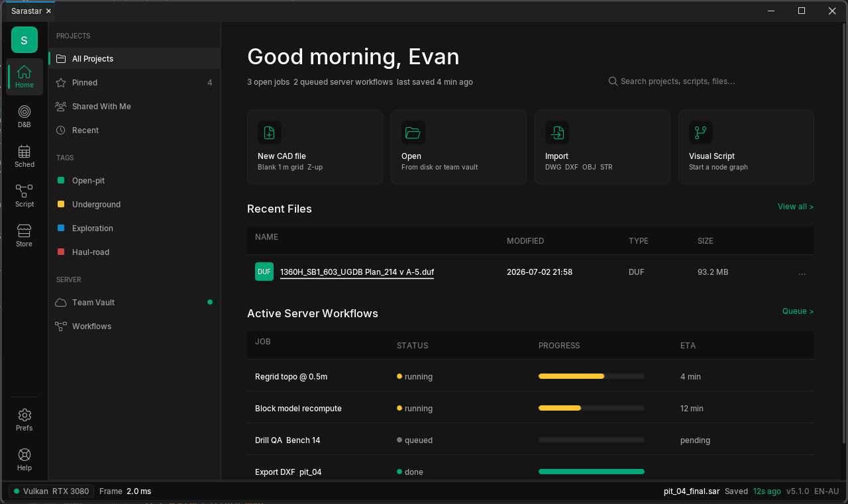848x504 pixels.
Task: Click the search projects input field
Action: [x=710, y=81]
